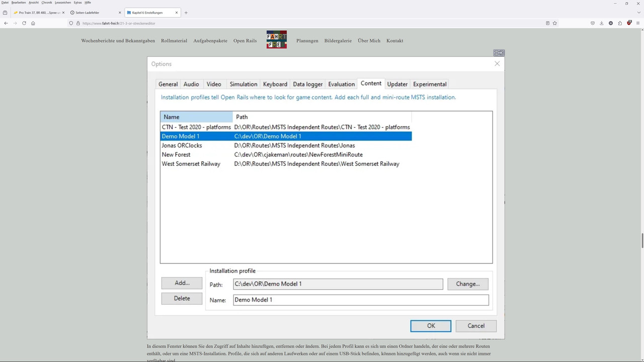Click the Audio options tab

[191, 84]
